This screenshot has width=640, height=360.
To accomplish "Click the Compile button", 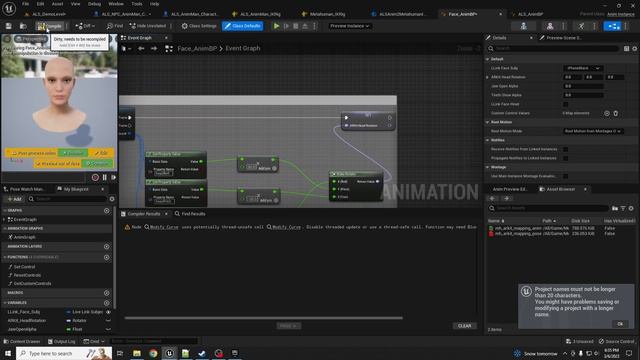I will [49, 26].
